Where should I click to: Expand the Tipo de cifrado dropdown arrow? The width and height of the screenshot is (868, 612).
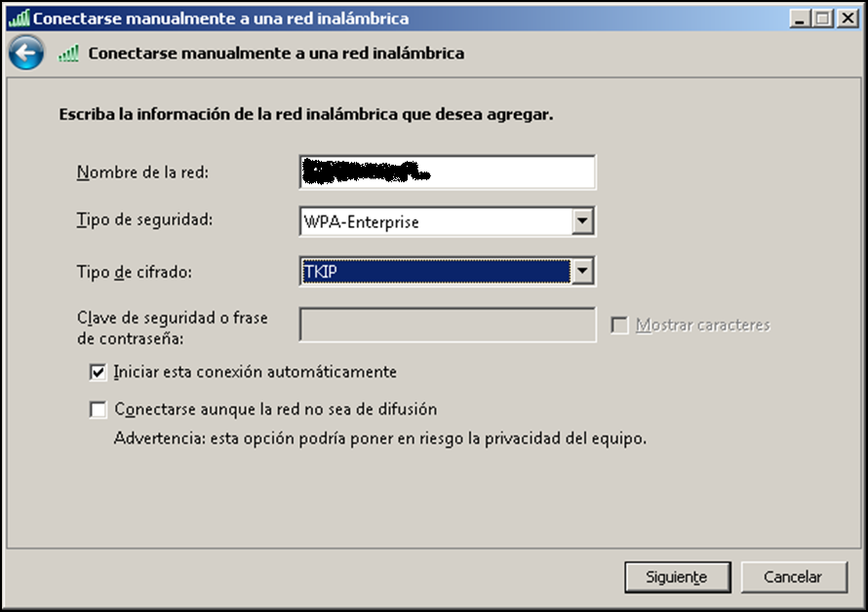pos(583,271)
